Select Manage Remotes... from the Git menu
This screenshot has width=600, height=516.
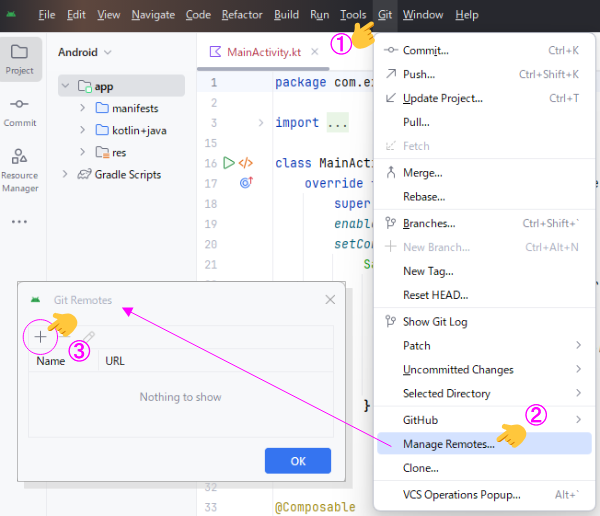coord(448,444)
